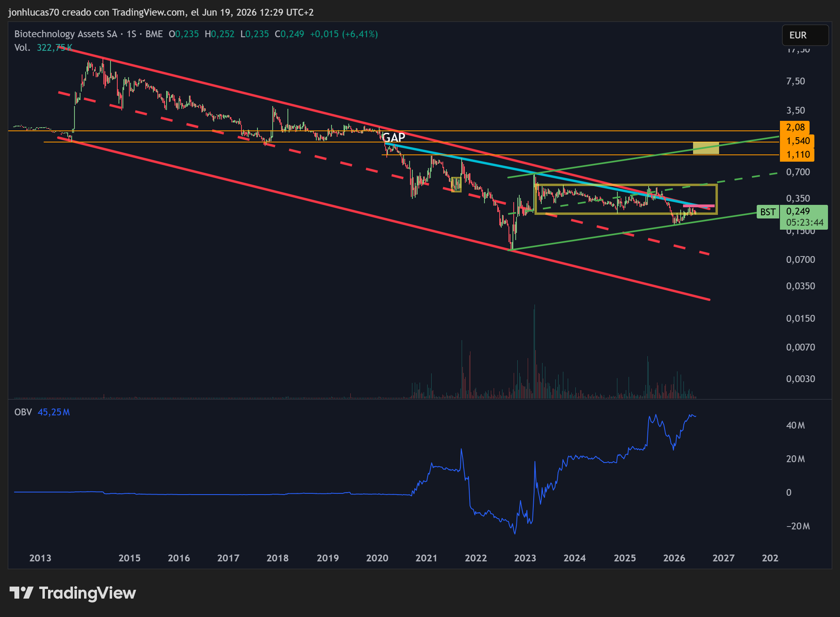840x617 pixels.
Task: Click the 2020 label on time axis
Action: tap(377, 558)
